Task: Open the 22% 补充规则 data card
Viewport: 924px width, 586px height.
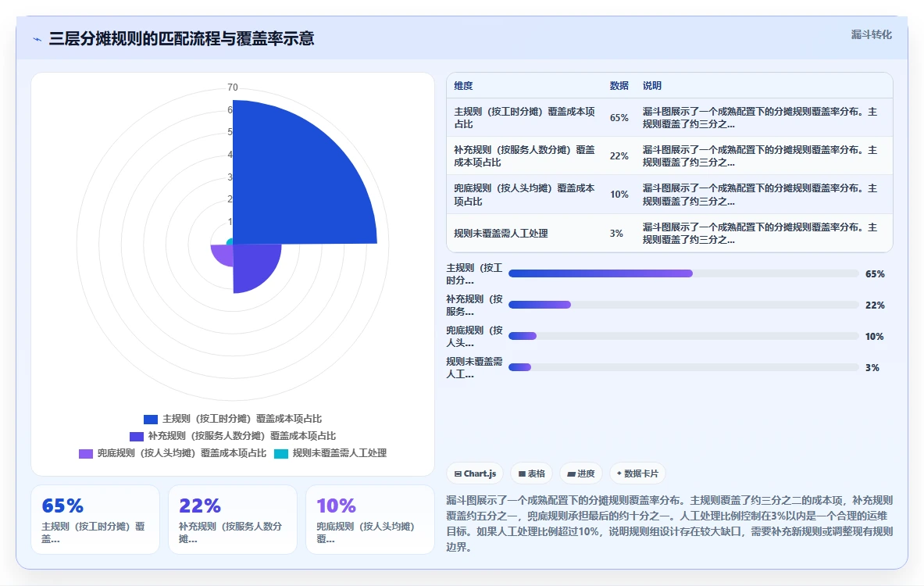Action: click(x=233, y=520)
